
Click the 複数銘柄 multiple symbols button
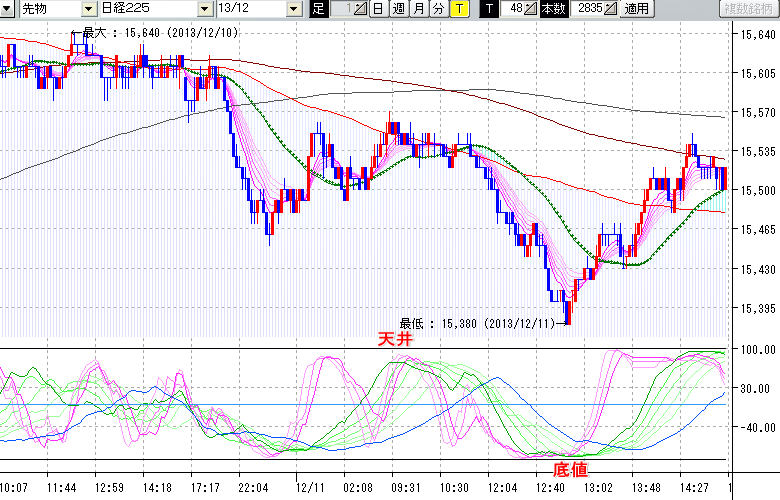[749, 9]
